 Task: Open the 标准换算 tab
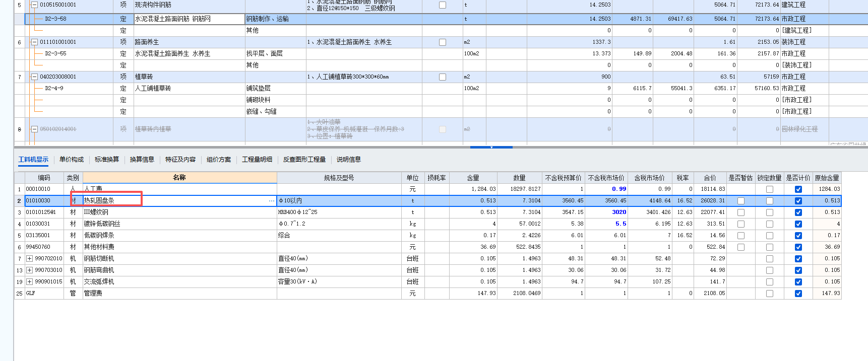point(107,160)
